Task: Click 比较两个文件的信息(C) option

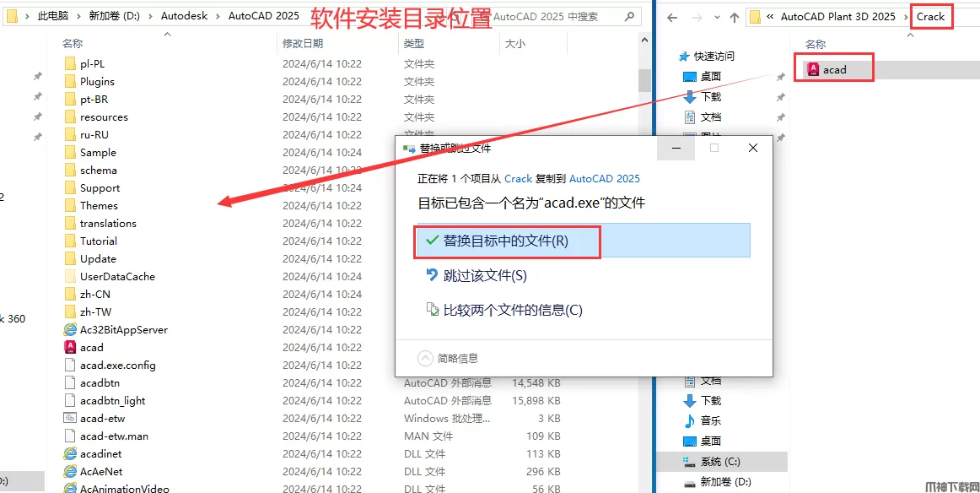Action: (513, 310)
